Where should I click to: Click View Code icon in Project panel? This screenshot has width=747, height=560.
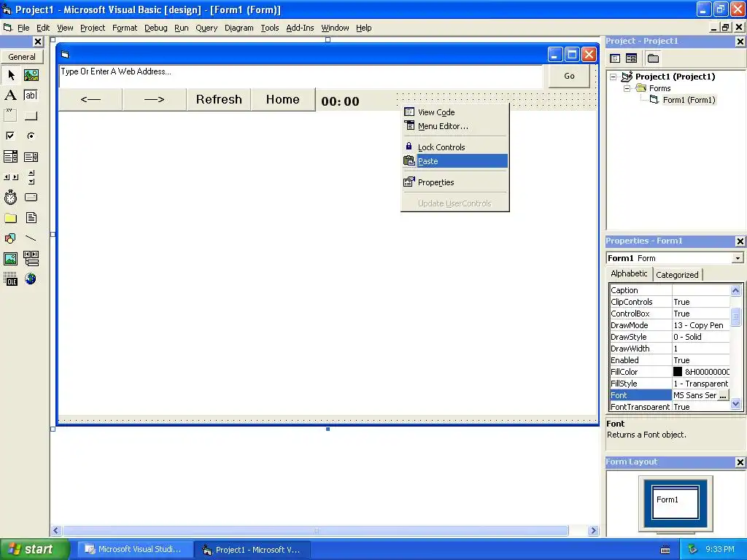coord(615,58)
